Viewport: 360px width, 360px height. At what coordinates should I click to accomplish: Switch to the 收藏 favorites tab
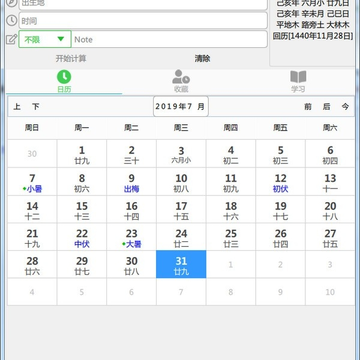click(x=181, y=82)
